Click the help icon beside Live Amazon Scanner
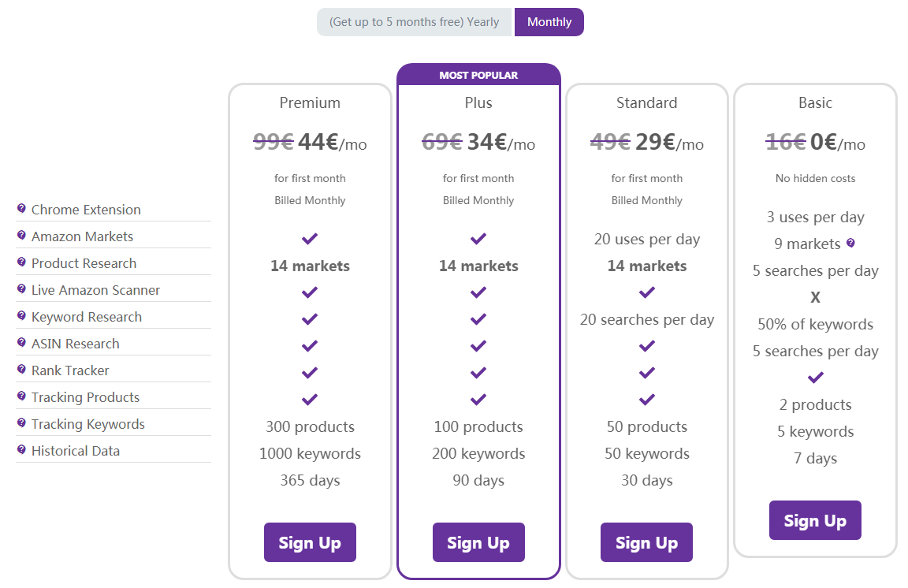Screen dimensions: 908x588 21,288
